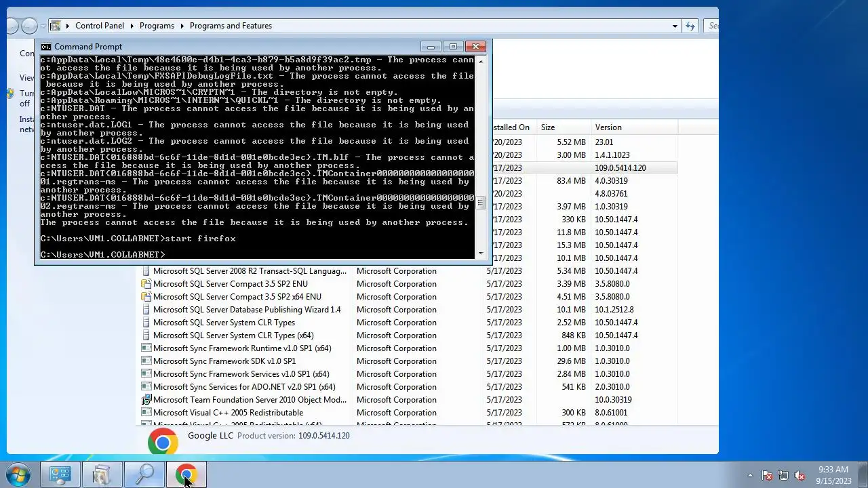This screenshot has height=488, width=868.
Task: Open Control Panel from the taskbar
Action: point(60,475)
